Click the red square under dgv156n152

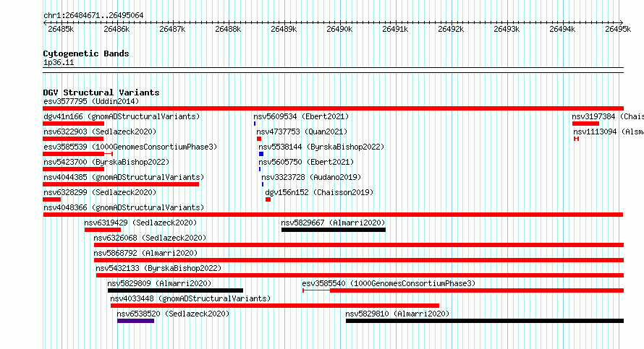tap(268, 199)
